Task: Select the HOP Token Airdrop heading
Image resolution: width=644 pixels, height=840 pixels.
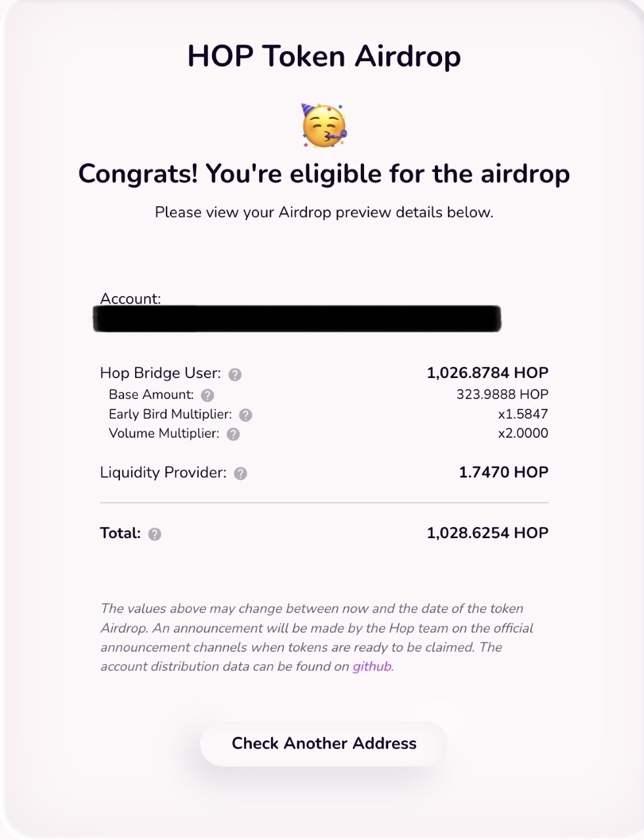Action: 324,56
